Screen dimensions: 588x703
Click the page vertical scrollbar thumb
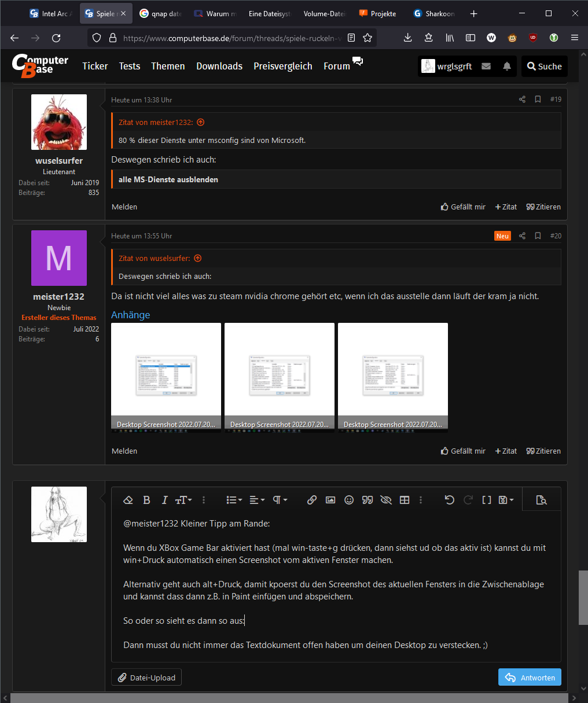coord(583,598)
